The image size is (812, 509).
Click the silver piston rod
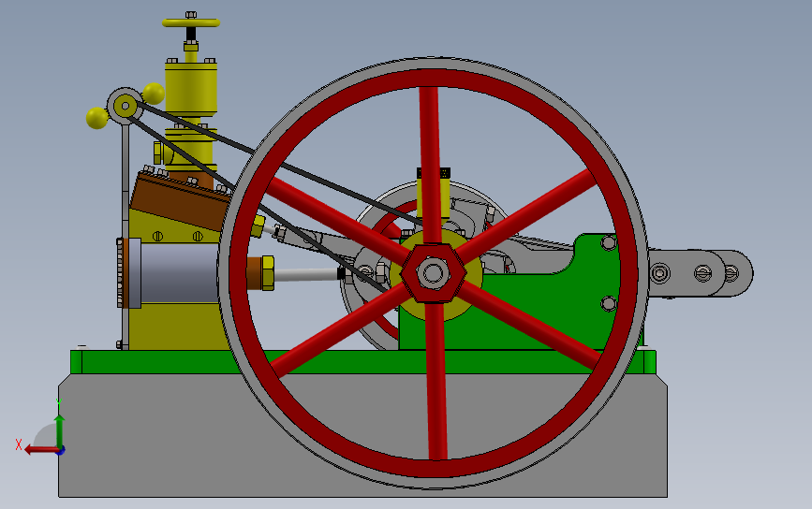coord(305,274)
